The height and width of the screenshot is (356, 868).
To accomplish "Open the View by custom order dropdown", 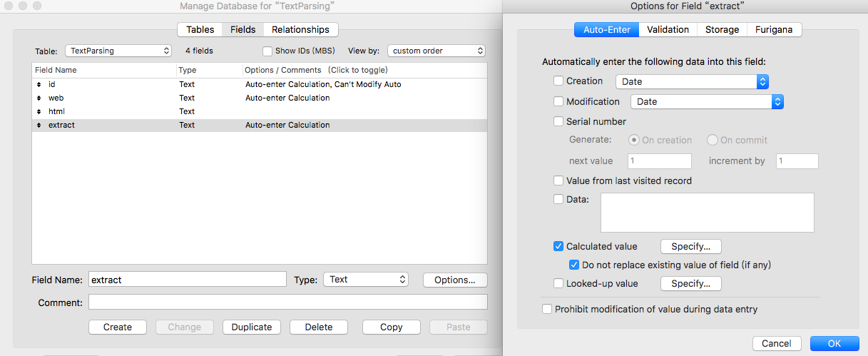I will tap(436, 51).
